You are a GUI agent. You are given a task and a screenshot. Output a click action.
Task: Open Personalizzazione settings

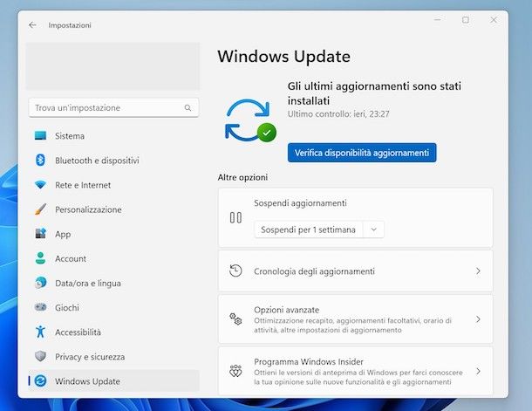click(x=113, y=209)
